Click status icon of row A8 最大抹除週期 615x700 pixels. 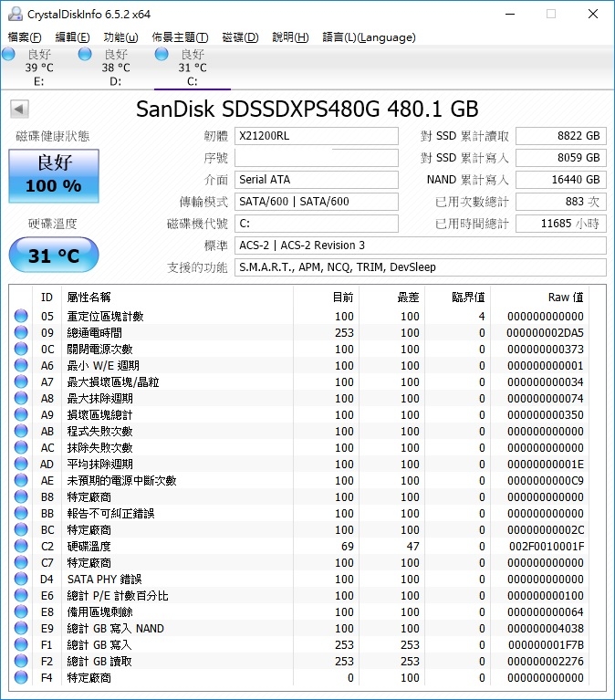pos(21,398)
